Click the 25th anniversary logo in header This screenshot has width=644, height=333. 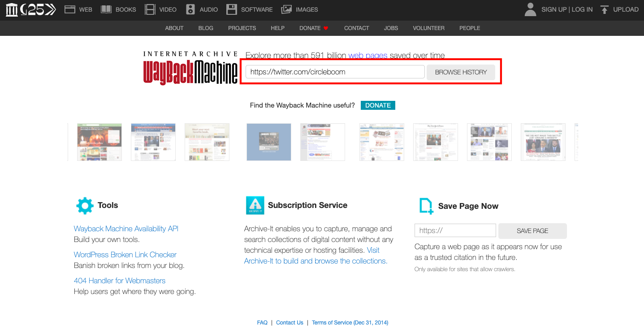click(x=39, y=9)
